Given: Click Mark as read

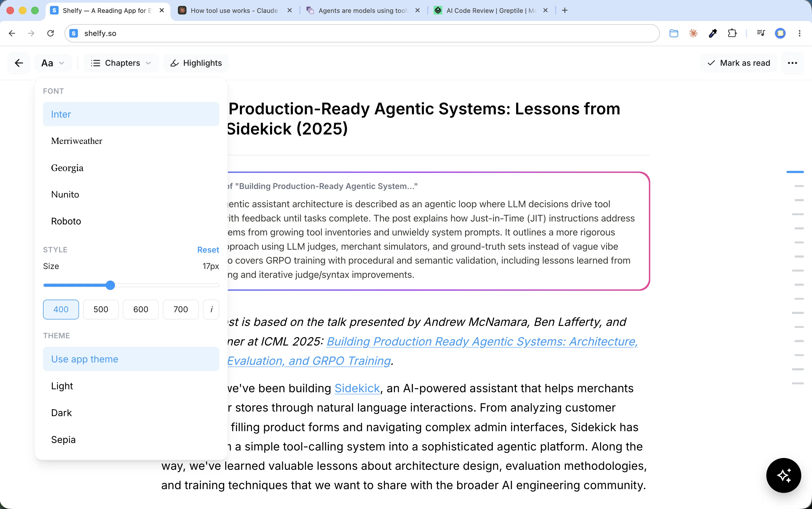Looking at the screenshot, I should click(x=739, y=63).
